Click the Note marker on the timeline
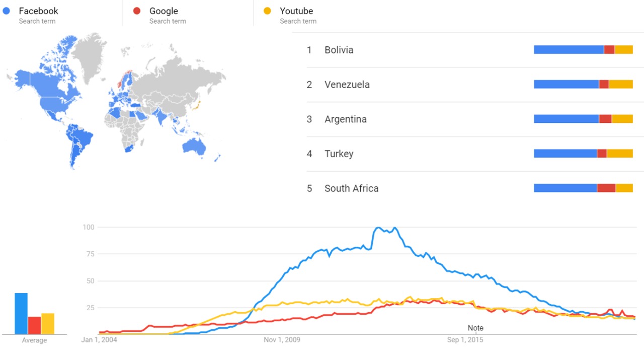 tap(475, 328)
